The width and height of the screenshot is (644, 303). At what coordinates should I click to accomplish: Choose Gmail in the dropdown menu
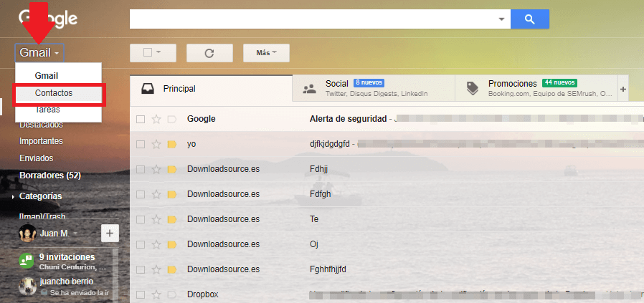click(x=47, y=76)
